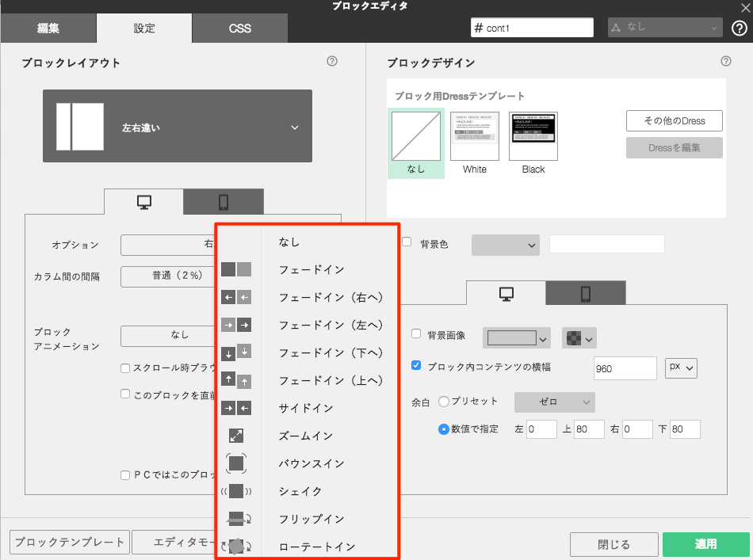Screen dimensions: 753x560
Task: Choose フェードイン（右へ） animation
Action: pyautogui.click(x=331, y=298)
